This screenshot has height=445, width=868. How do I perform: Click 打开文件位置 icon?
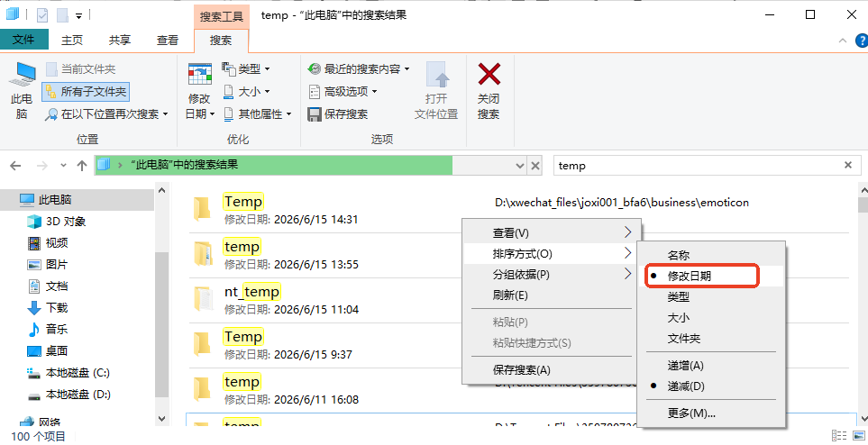tap(437, 76)
